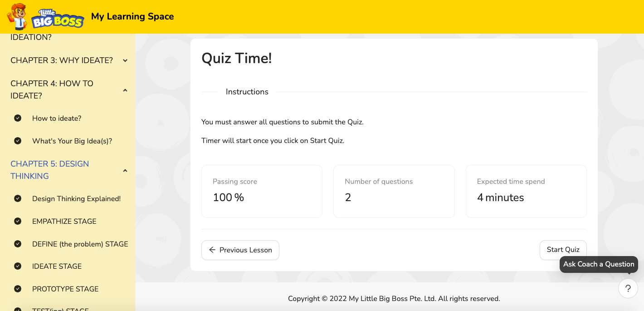Open the How to ideate? lesson
This screenshot has height=311, width=644.
click(x=57, y=118)
